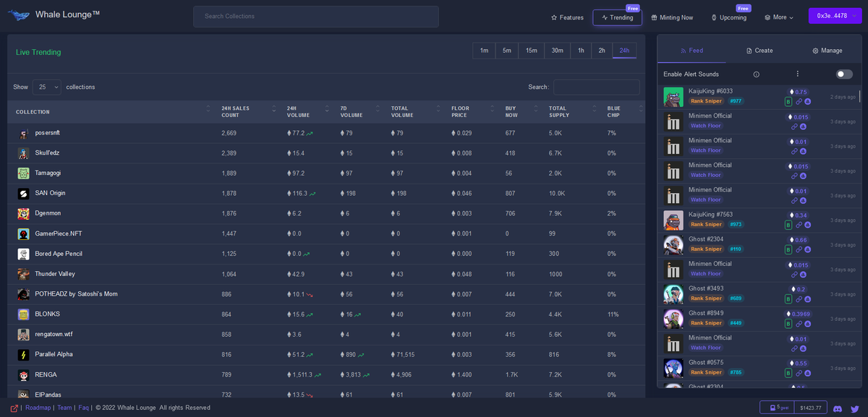868x417 pixels.
Task: Click the Parallel Alpha lightning logo
Action: pos(23,355)
